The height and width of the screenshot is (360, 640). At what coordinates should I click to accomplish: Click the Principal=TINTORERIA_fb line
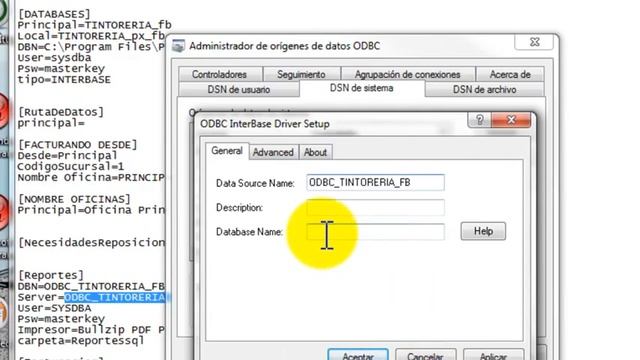click(94, 25)
